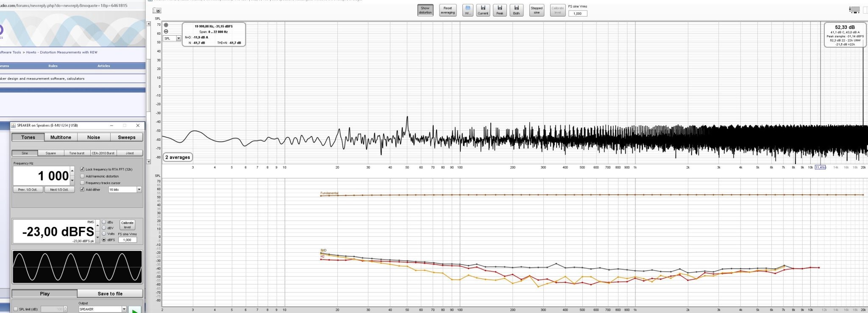
Task: Open the W... folder toolbar button
Action: click(x=467, y=10)
